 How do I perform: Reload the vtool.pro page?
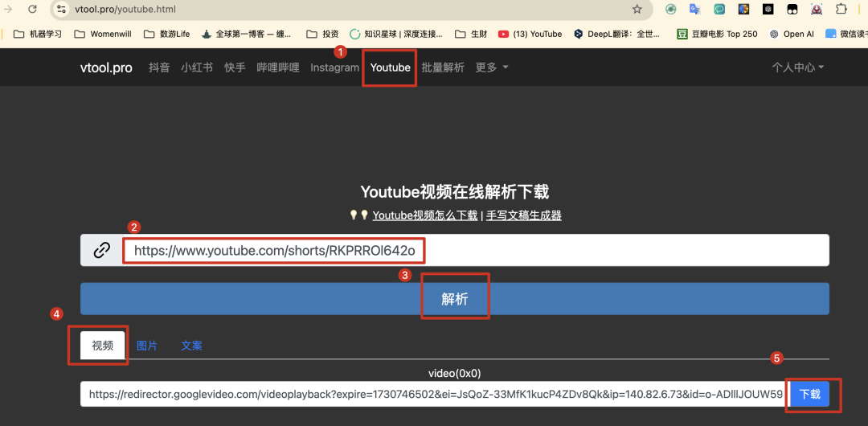[x=32, y=9]
